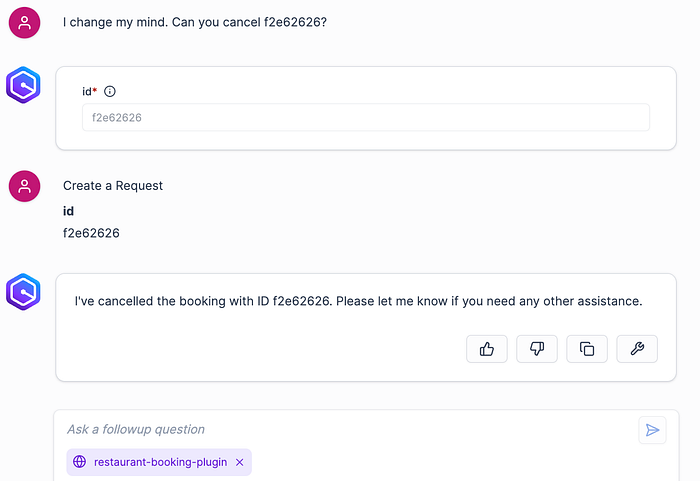700x481 pixels.
Task: Click the f2e62626 value under bold id
Action: click(91, 233)
